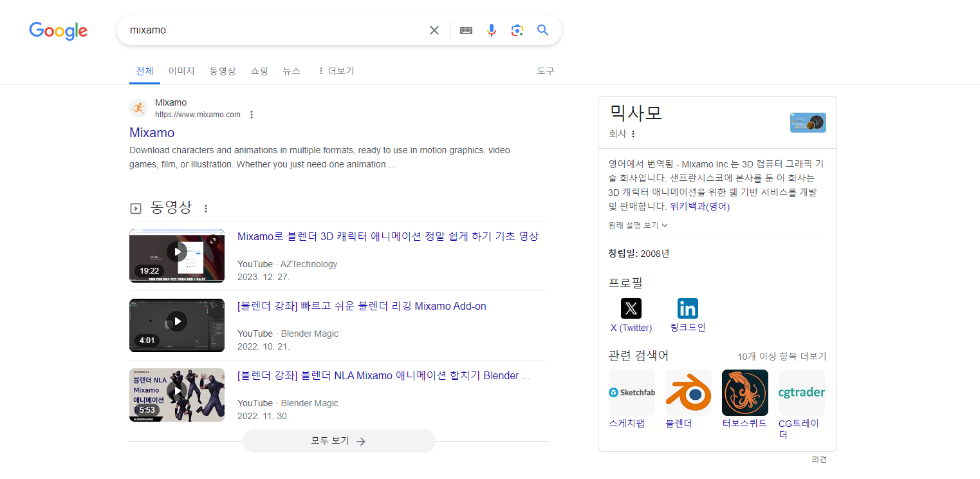This screenshot has height=479, width=980.
Task: Switch to the 뉴스 tab
Action: [x=291, y=71]
